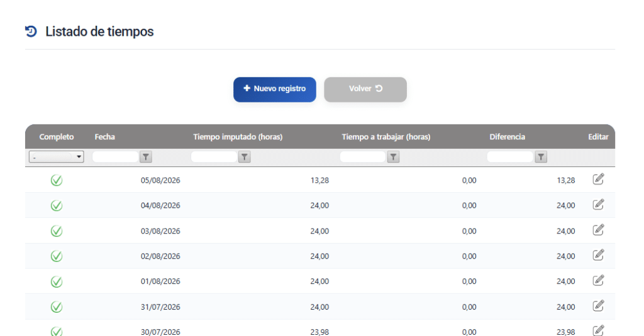Click the complete checkmark for 01/08/2026

click(56, 281)
